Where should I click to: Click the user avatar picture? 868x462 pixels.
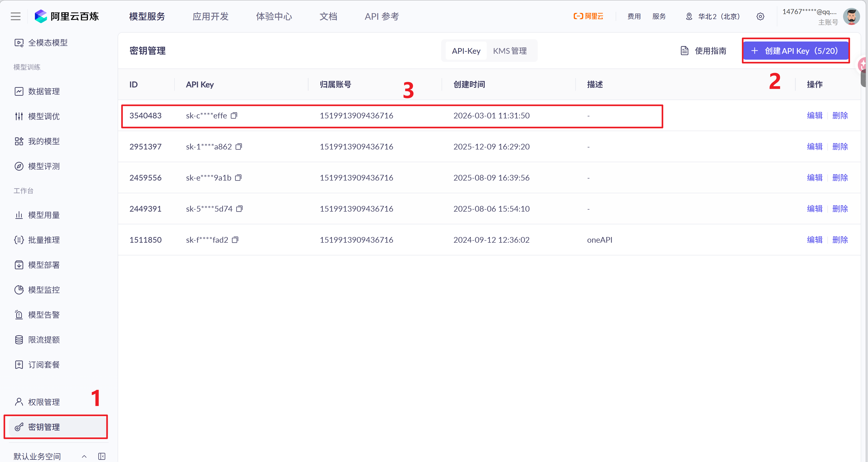click(x=851, y=17)
